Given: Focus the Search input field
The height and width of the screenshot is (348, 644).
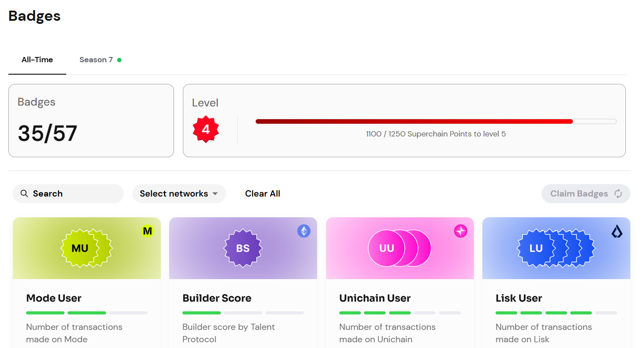Looking at the screenshot, I should coord(68,193).
